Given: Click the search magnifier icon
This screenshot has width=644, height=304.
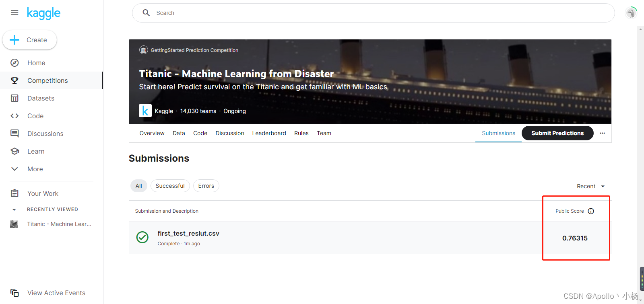Looking at the screenshot, I should [146, 13].
